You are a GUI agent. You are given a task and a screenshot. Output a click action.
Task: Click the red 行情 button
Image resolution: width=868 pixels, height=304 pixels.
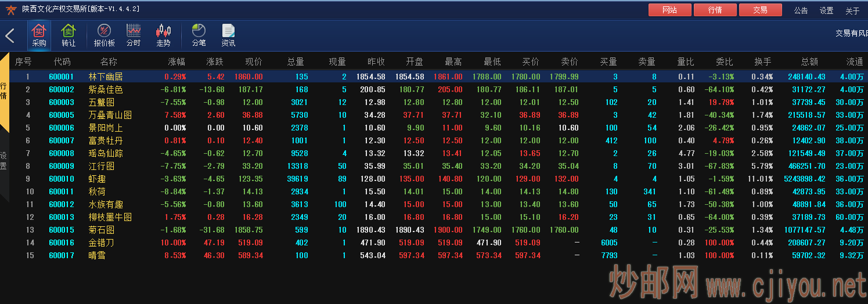tap(715, 10)
